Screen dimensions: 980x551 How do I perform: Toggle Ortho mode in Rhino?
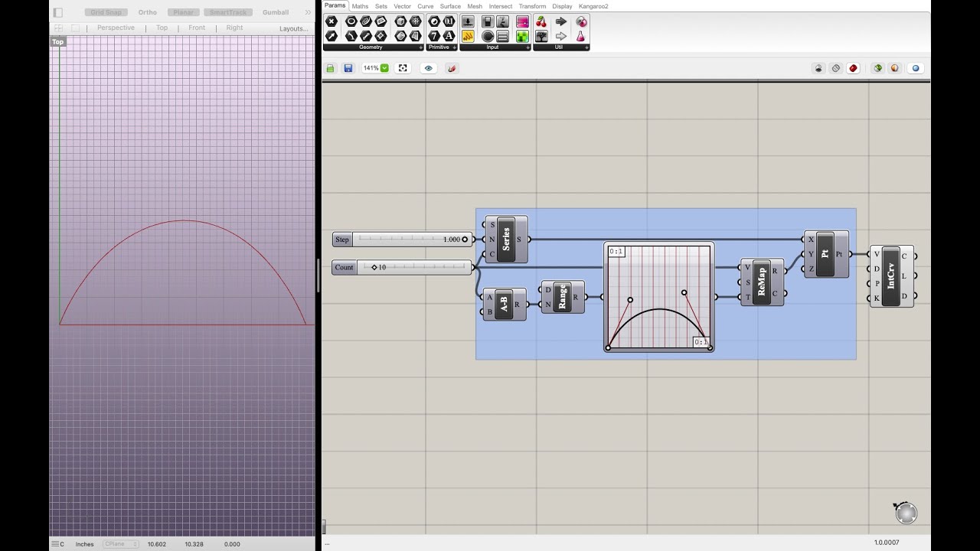148,12
